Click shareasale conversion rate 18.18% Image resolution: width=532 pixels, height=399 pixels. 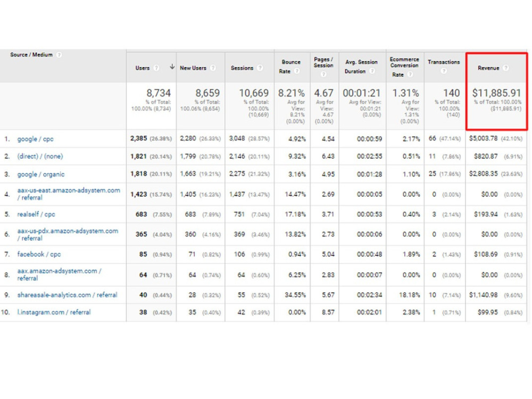[409, 295]
